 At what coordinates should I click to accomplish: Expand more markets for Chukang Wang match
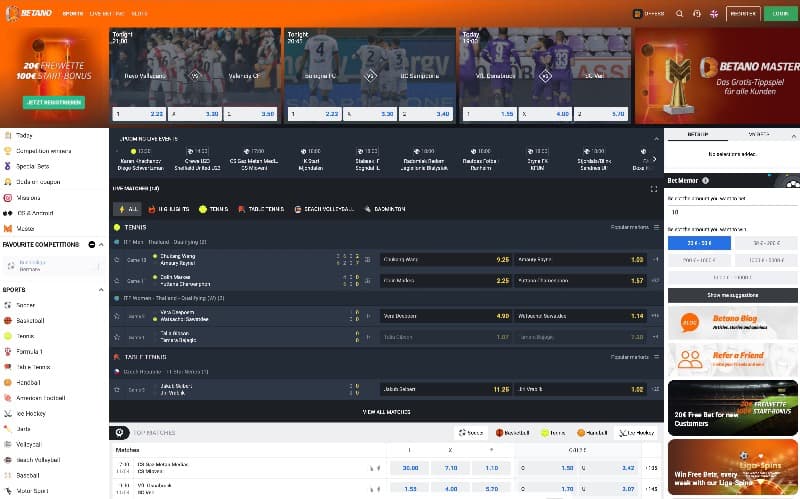tap(656, 260)
